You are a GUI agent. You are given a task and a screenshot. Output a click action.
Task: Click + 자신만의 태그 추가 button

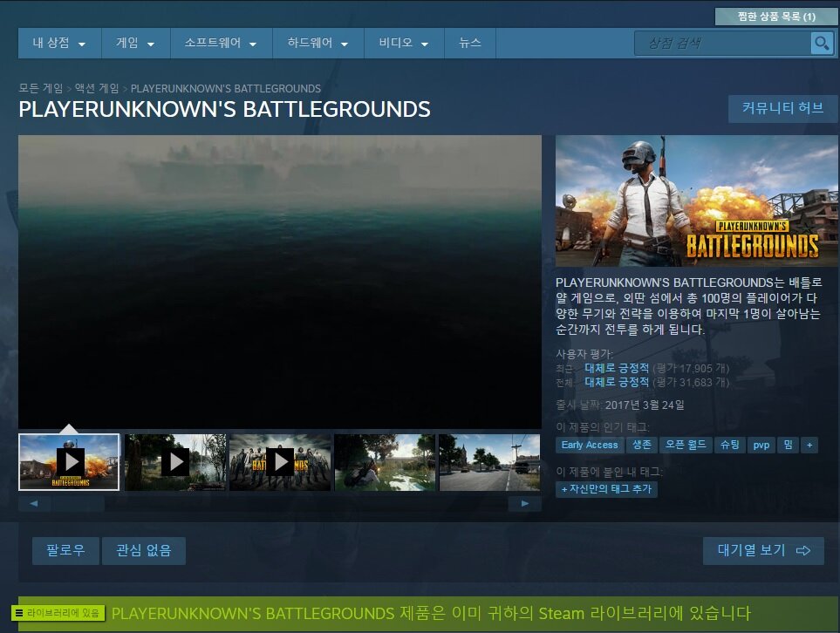pyautogui.click(x=606, y=489)
